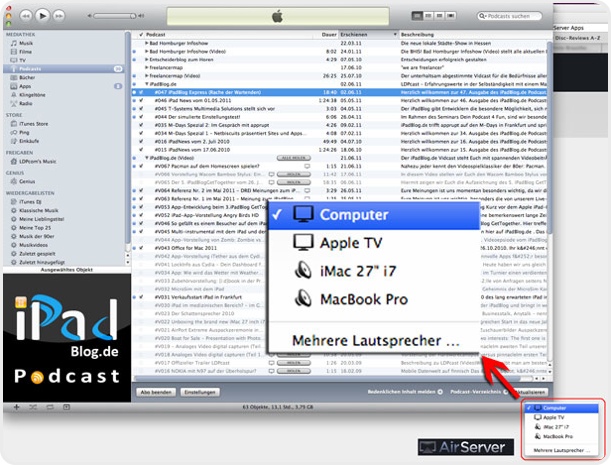Screen dimensions: 611x465
Task: Sort by Erschienen column header
Action: pyautogui.click(x=368, y=35)
